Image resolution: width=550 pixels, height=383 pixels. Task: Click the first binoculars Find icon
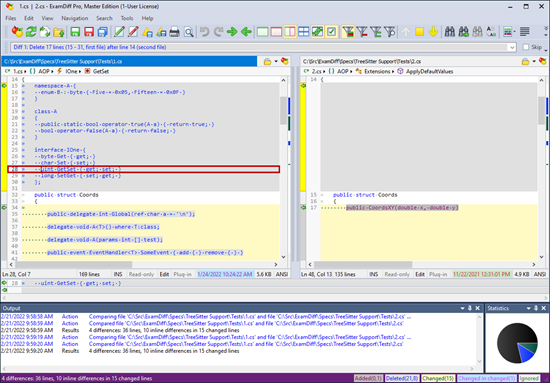(x=450, y=32)
